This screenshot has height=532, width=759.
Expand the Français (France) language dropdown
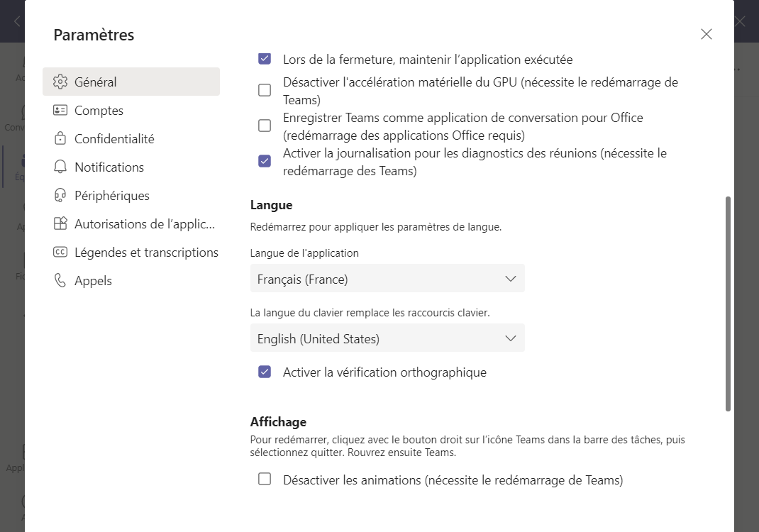(387, 278)
